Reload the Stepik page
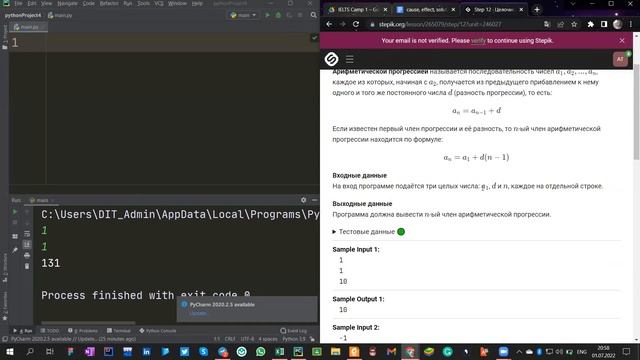This screenshot has width=640, height=360. click(x=356, y=24)
